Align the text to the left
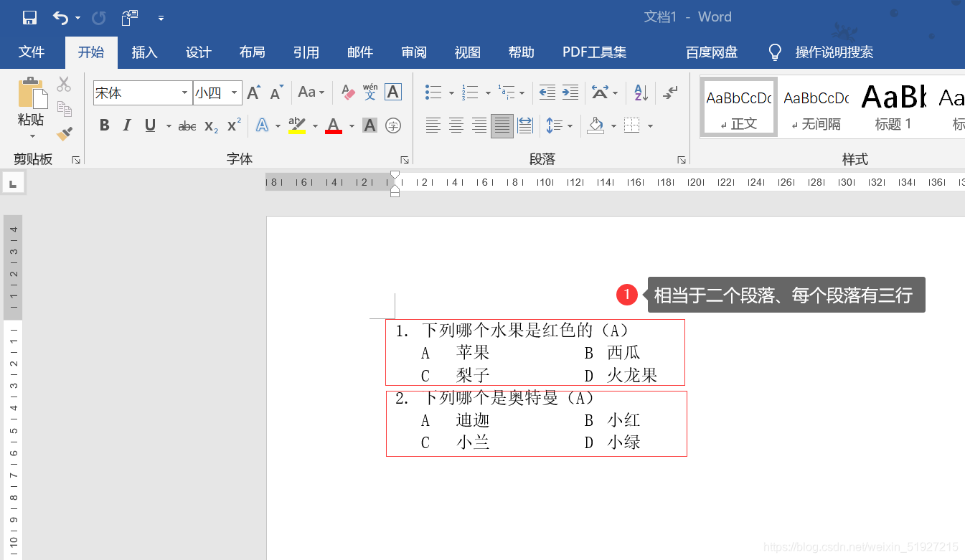 coord(433,125)
